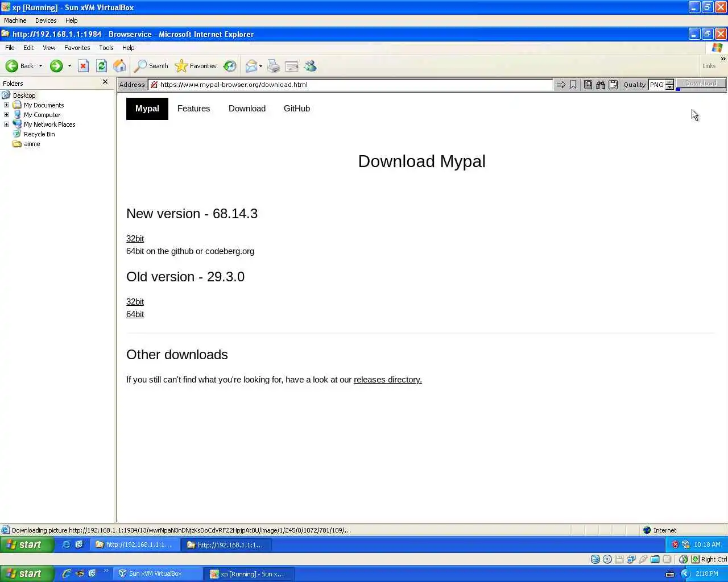Expand My Computer tree node

[x=6, y=115]
